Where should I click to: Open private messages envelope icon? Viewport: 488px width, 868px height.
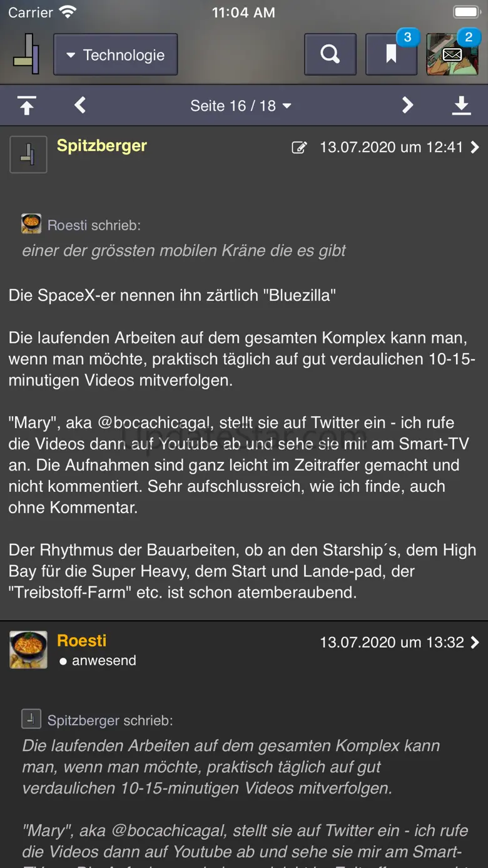(452, 54)
